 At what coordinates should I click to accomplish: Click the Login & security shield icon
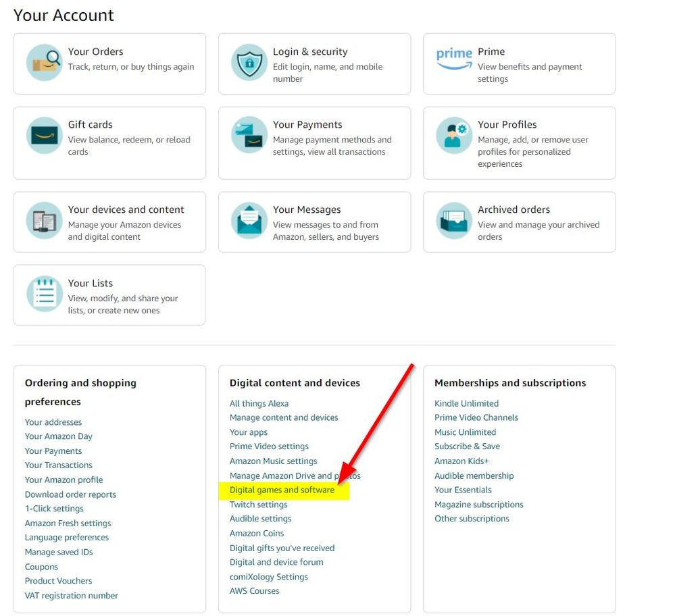[x=249, y=62]
